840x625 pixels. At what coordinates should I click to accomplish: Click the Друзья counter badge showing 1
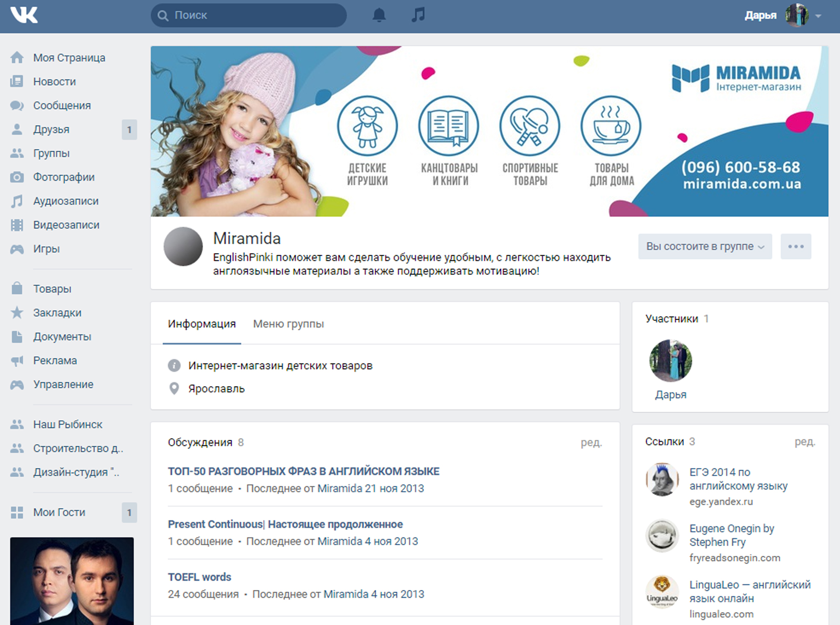[x=129, y=130]
